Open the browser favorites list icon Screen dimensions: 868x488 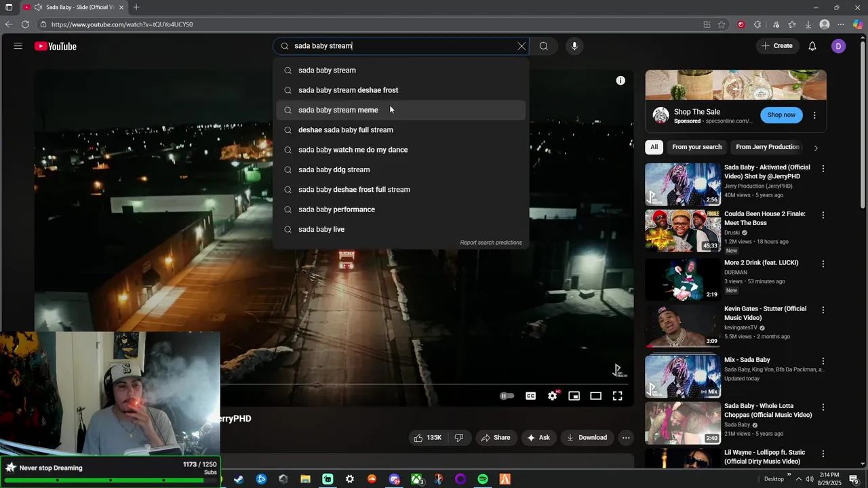coord(792,24)
